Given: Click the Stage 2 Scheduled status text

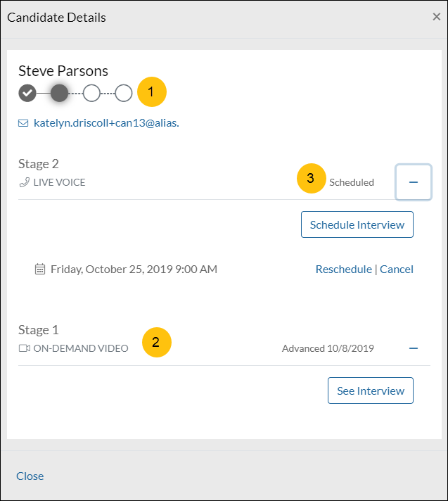Looking at the screenshot, I should click(x=352, y=182).
